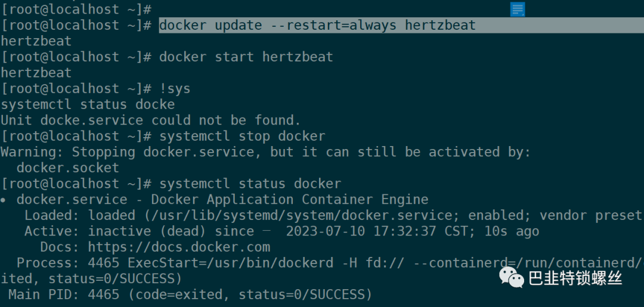The image size is (644, 307).
Task: Click the bullet dot before docker.service
Action: pyautogui.click(x=4, y=200)
